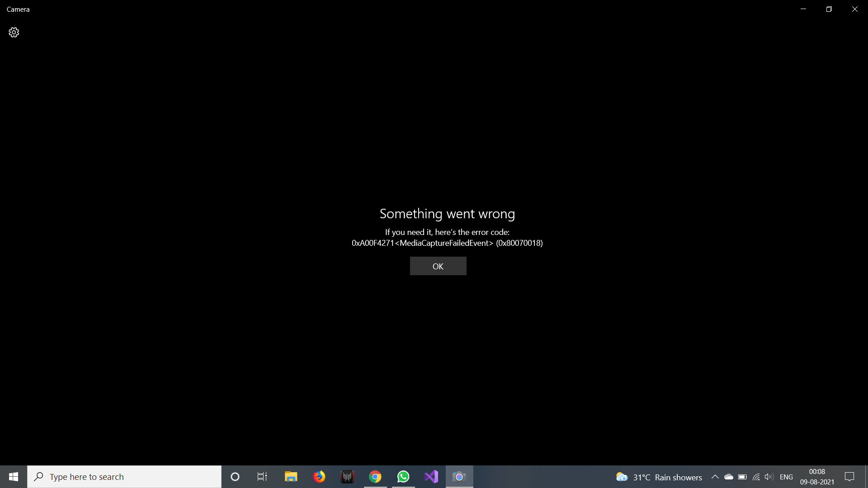Open the Acer Predator app icon
This screenshot has height=488, width=868.
[347, 477]
